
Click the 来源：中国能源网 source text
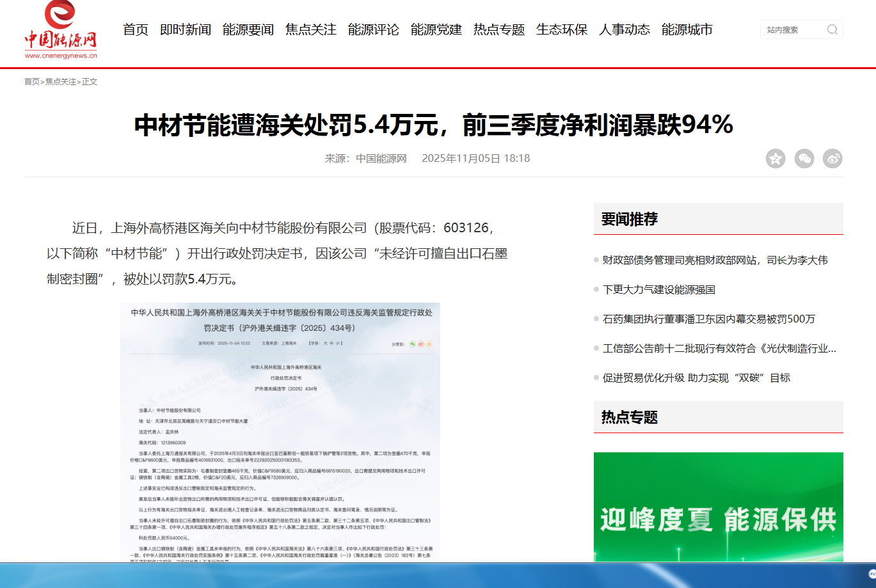tap(366, 159)
